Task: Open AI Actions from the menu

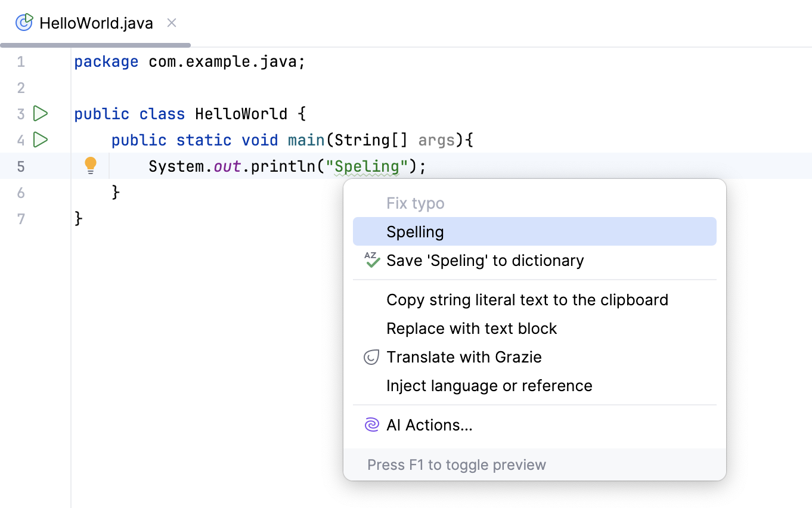Action: (429, 425)
